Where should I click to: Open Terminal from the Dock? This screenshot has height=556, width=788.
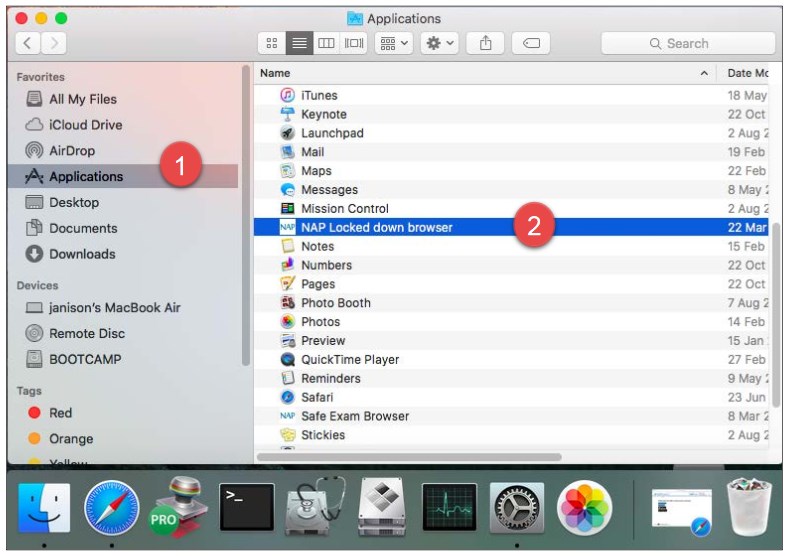click(x=247, y=507)
